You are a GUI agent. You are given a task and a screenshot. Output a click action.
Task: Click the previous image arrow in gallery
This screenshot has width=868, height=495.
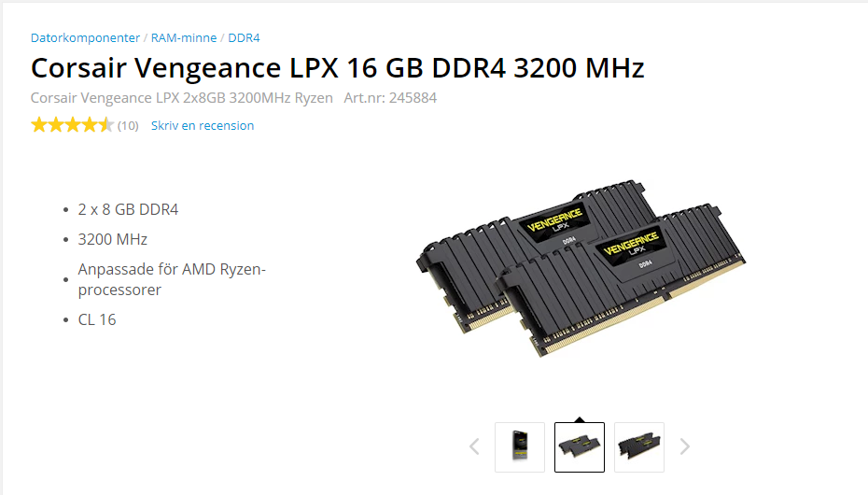click(474, 446)
